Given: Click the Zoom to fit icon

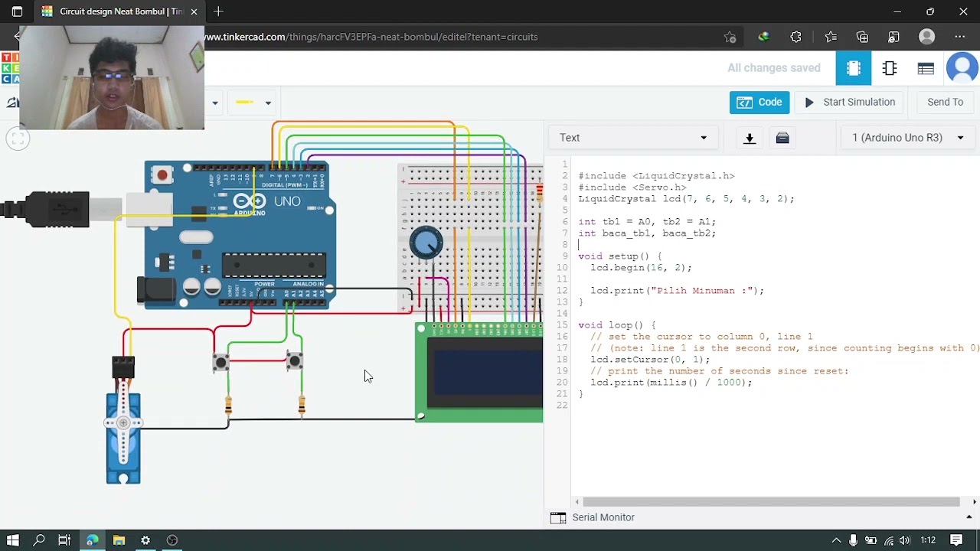Looking at the screenshot, I should [x=19, y=139].
